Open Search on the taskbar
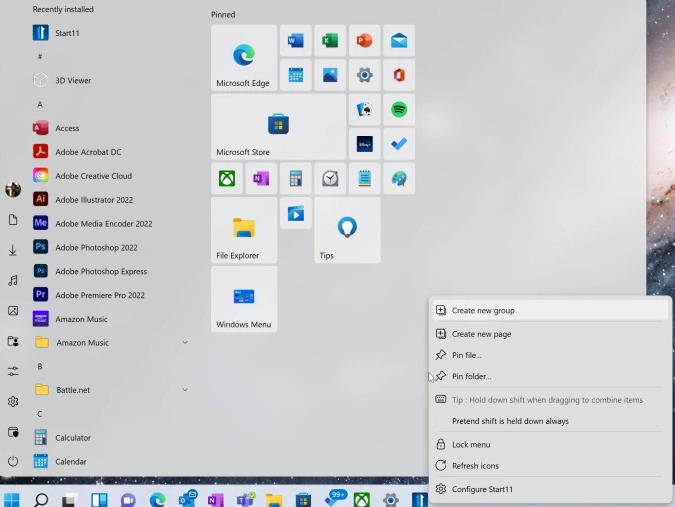The image size is (675, 507). [x=41, y=500]
